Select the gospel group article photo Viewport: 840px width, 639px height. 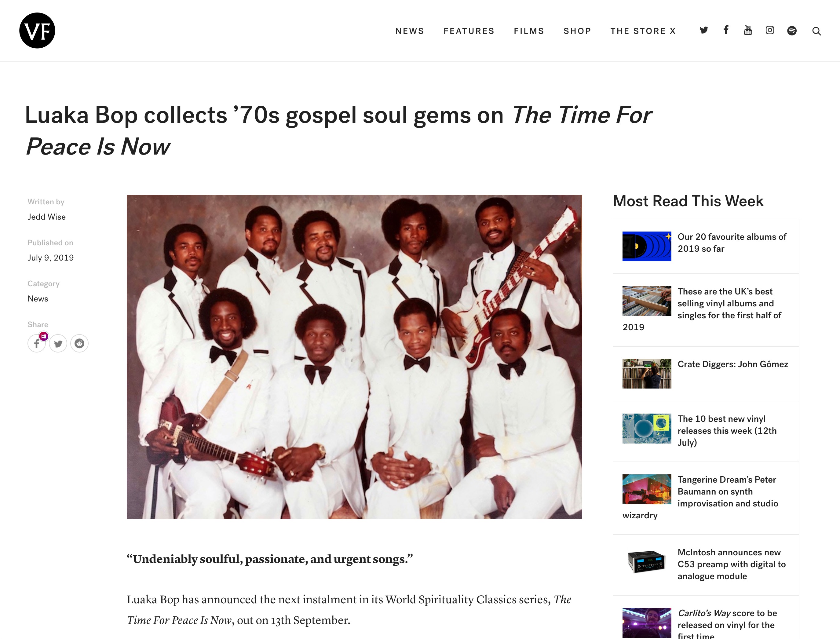tap(354, 357)
